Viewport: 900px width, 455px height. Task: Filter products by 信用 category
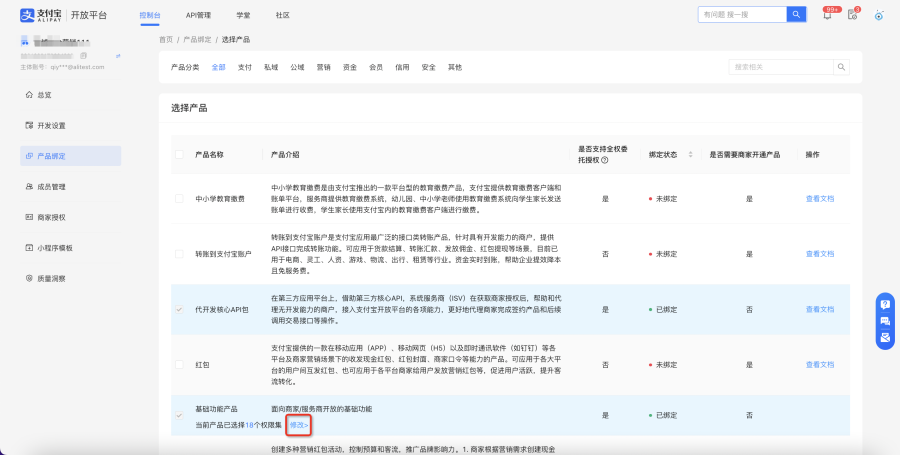coord(402,67)
